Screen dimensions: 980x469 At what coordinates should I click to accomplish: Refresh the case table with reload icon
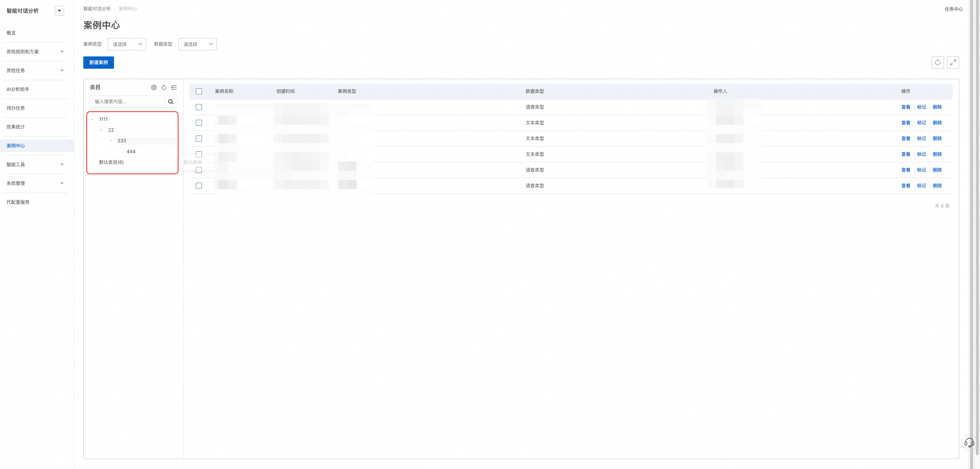pos(937,63)
